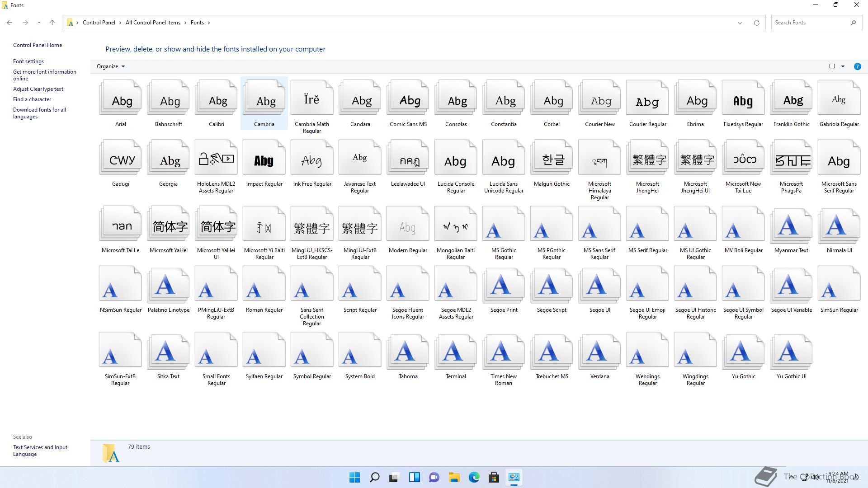Launch Microsoft Edge from the taskbar
This screenshot has width=868, height=488.
pyautogui.click(x=474, y=477)
